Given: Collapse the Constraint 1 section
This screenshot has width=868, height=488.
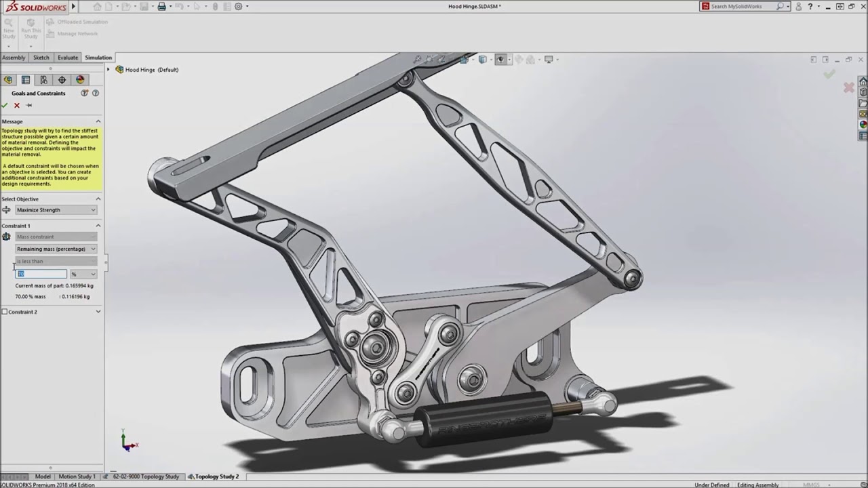Looking at the screenshot, I should pos(98,226).
